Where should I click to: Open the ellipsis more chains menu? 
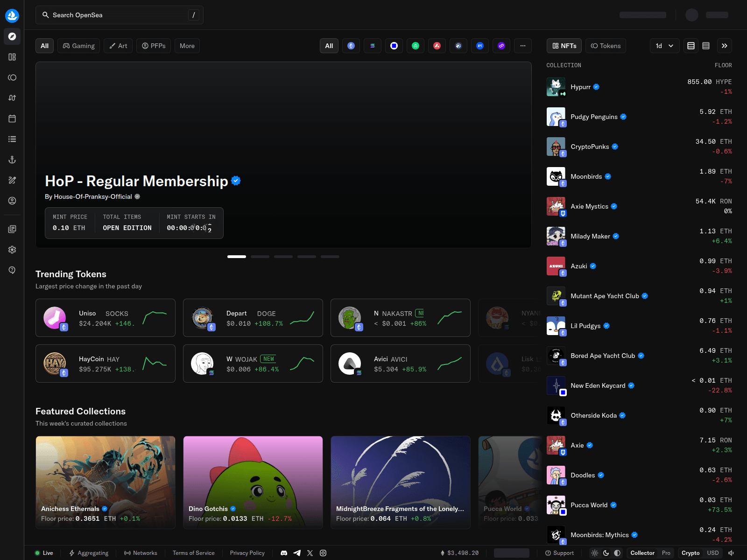(523, 46)
